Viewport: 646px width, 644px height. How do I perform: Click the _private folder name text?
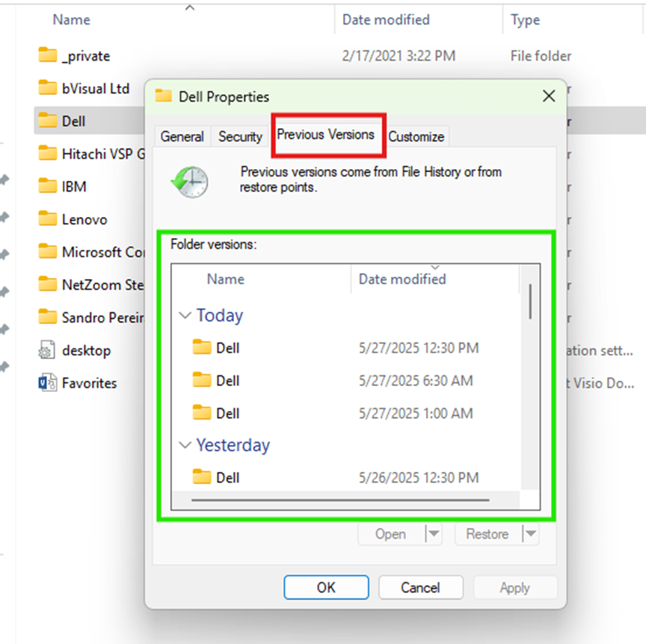pos(86,55)
